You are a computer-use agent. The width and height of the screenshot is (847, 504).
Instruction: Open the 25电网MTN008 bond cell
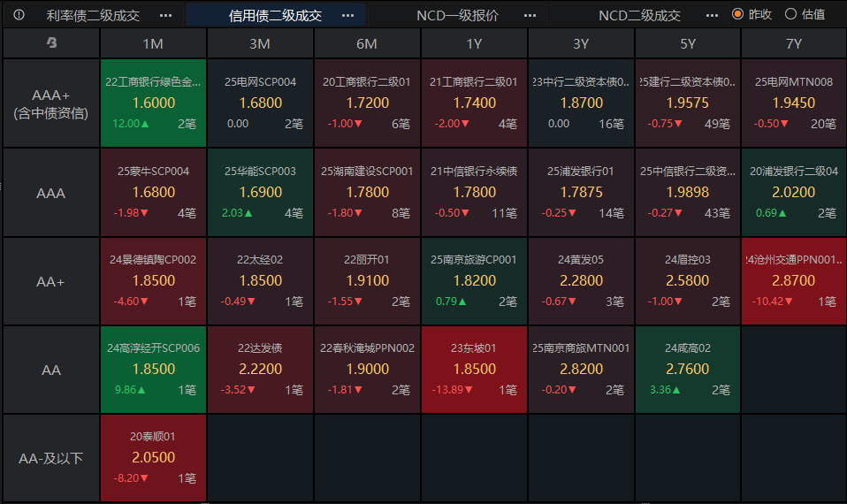pos(794,103)
